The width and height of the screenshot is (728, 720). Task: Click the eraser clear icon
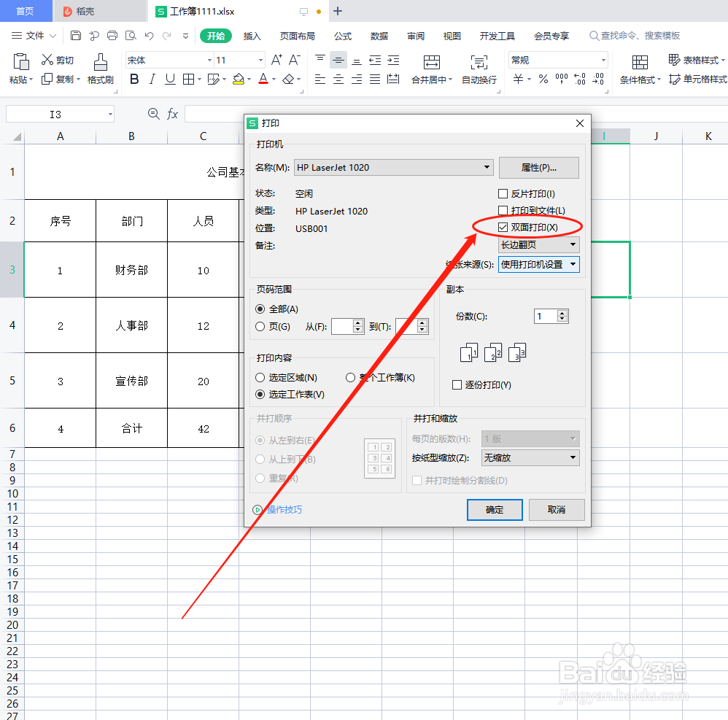coord(288,80)
